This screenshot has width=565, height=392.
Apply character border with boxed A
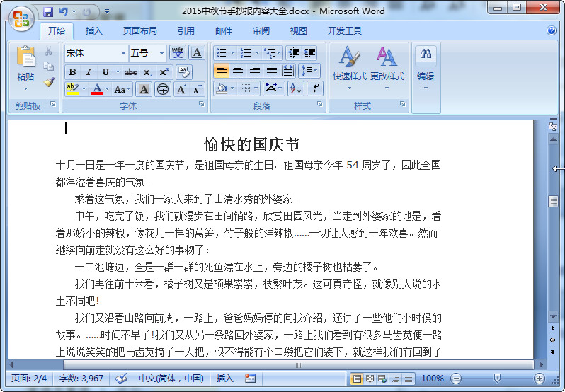197,53
